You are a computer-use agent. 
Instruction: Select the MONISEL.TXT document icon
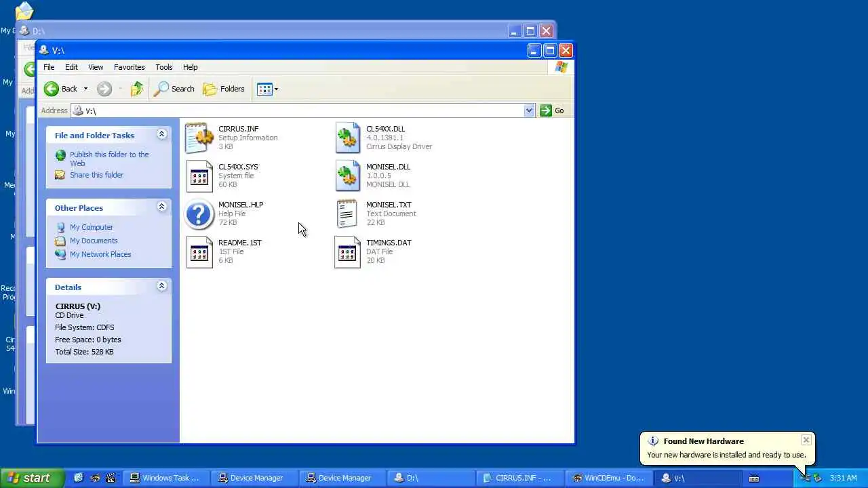click(347, 213)
